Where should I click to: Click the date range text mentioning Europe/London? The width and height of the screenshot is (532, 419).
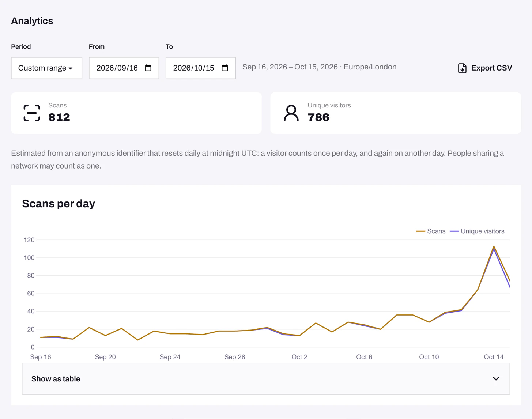tap(320, 67)
